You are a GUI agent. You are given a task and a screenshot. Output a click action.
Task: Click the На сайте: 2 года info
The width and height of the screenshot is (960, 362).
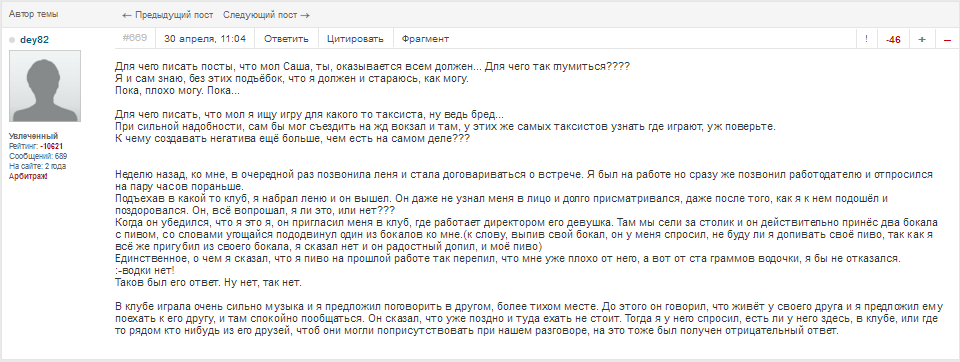(x=37, y=166)
